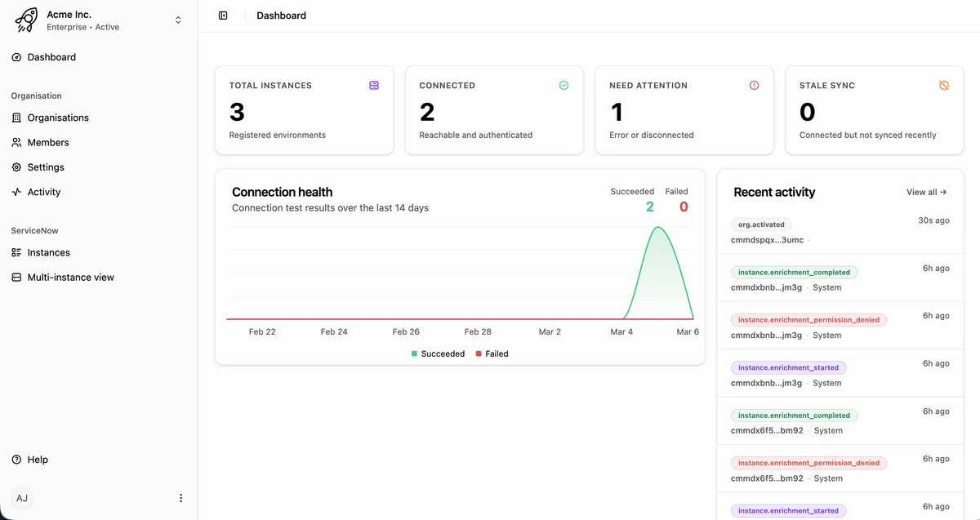Click Registered environments caption
The width and height of the screenshot is (980, 520).
click(277, 136)
